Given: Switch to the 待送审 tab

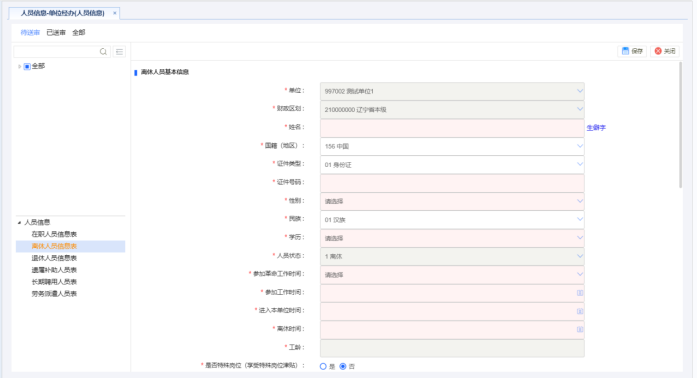Looking at the screenshot, I should (x=30, y=32).
